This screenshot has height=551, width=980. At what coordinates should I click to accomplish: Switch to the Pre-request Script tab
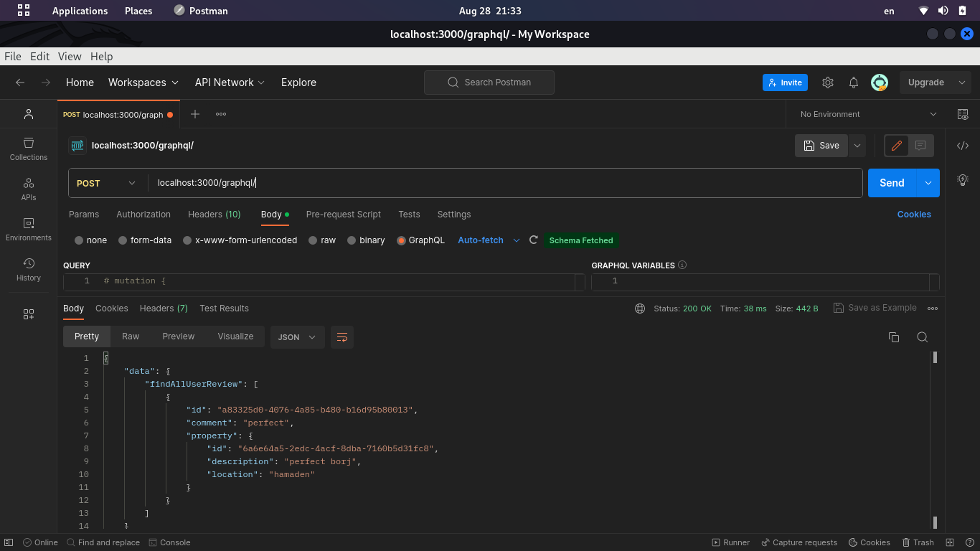344,215
